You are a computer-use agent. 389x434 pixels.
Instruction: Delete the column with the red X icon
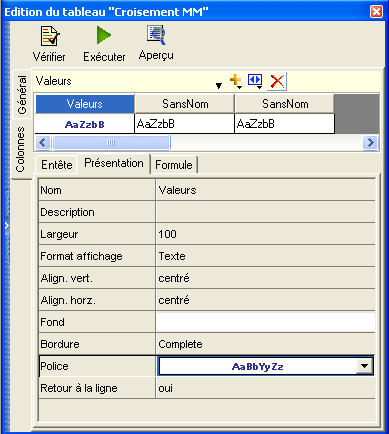[x=277, y=81]
